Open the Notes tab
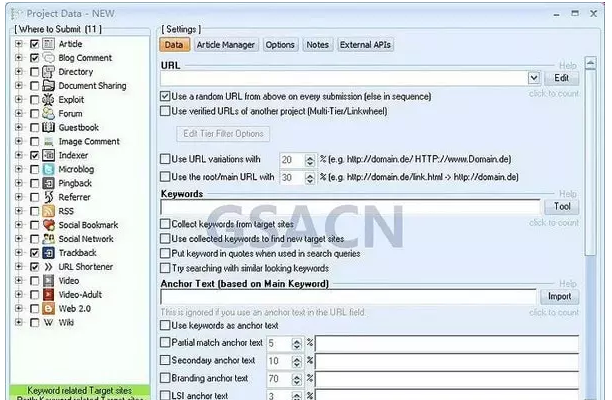The image size is (612, 400). [318, 45]
